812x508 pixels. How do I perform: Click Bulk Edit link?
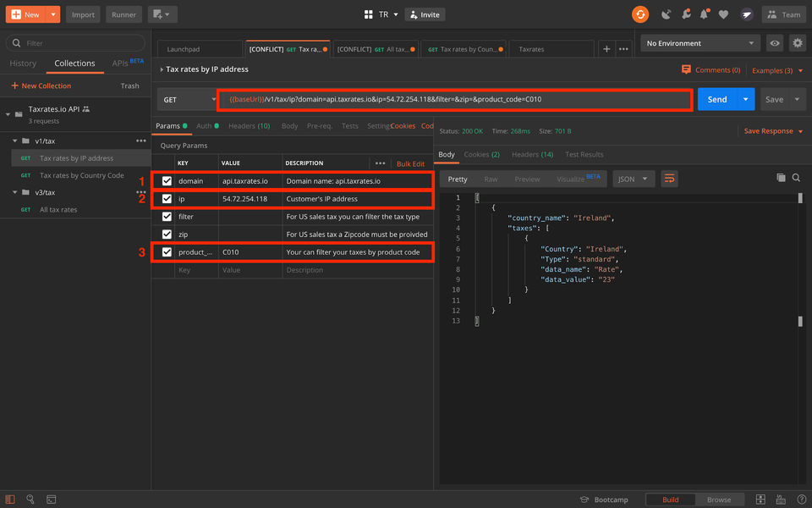click(411, 163)
